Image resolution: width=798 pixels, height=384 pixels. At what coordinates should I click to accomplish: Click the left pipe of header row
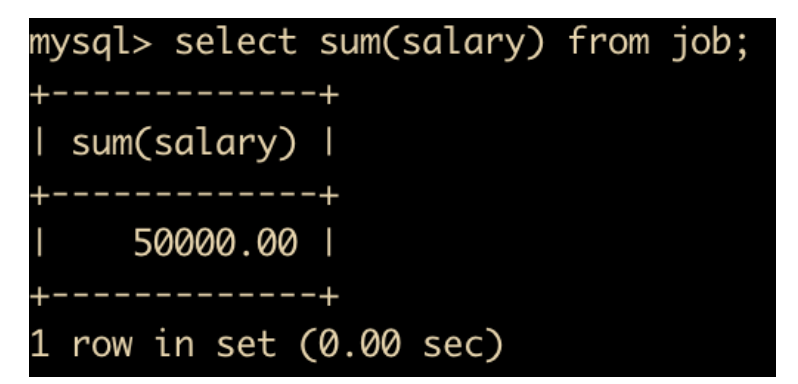[x=38, y=145]
